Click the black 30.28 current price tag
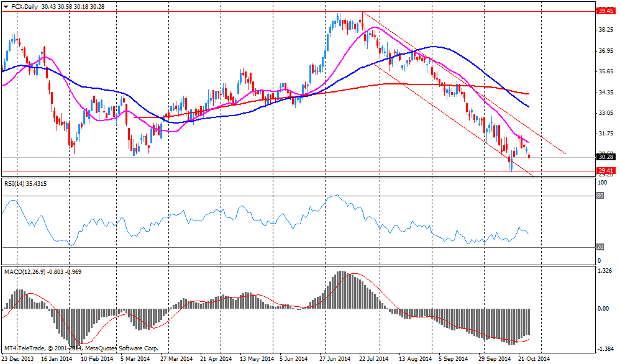The width and height of the screenshot is (620, 364). pyautogui.click(x=605, y=157)
